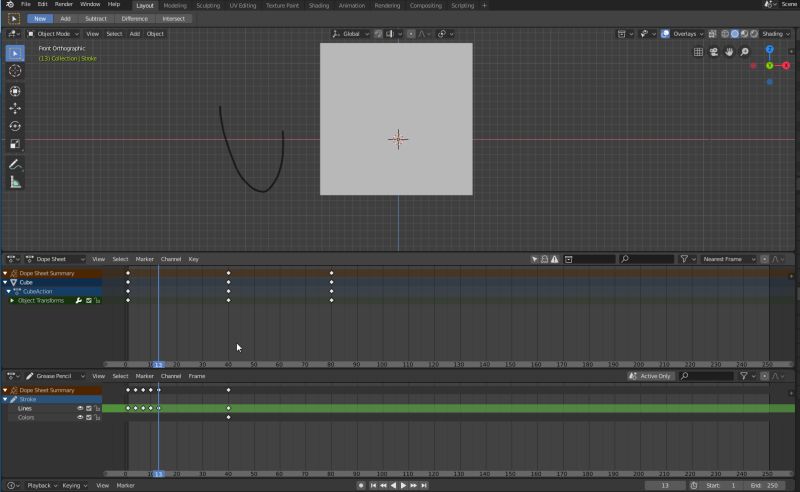
Task: Toggle proportional editing in viewport header
Action: tap(411, 34)
